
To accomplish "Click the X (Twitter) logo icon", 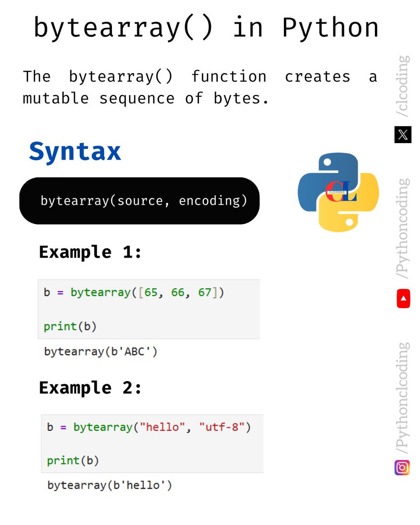I will (x=403, y=135).
